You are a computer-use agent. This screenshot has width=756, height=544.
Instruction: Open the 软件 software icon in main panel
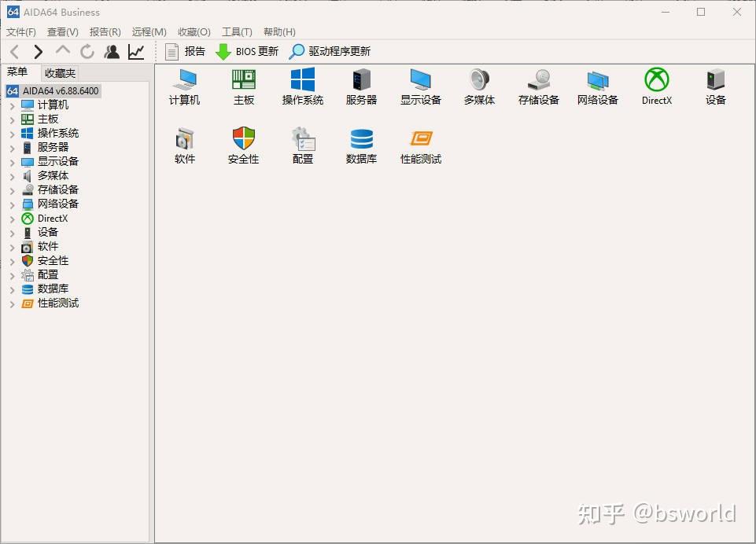point(185,145)
